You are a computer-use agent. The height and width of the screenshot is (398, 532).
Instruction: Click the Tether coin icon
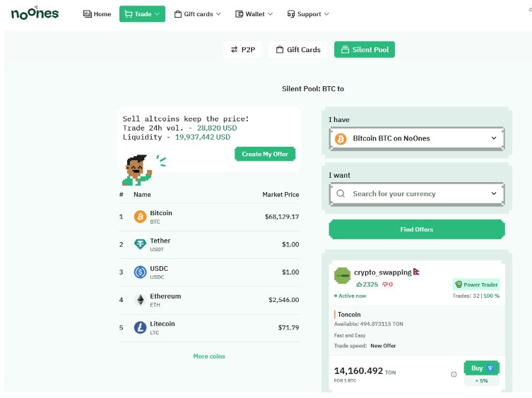pos(140,244)
